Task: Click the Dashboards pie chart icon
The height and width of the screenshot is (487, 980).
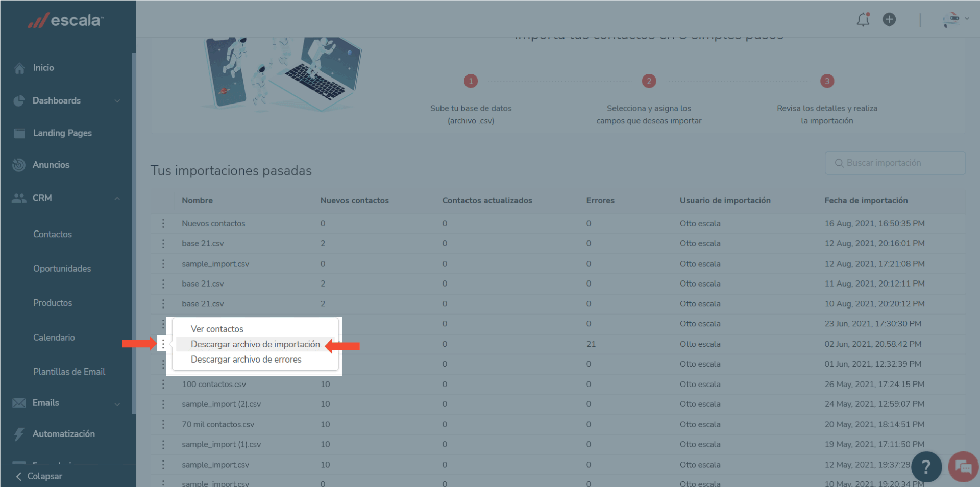Action: pos(19,100)
